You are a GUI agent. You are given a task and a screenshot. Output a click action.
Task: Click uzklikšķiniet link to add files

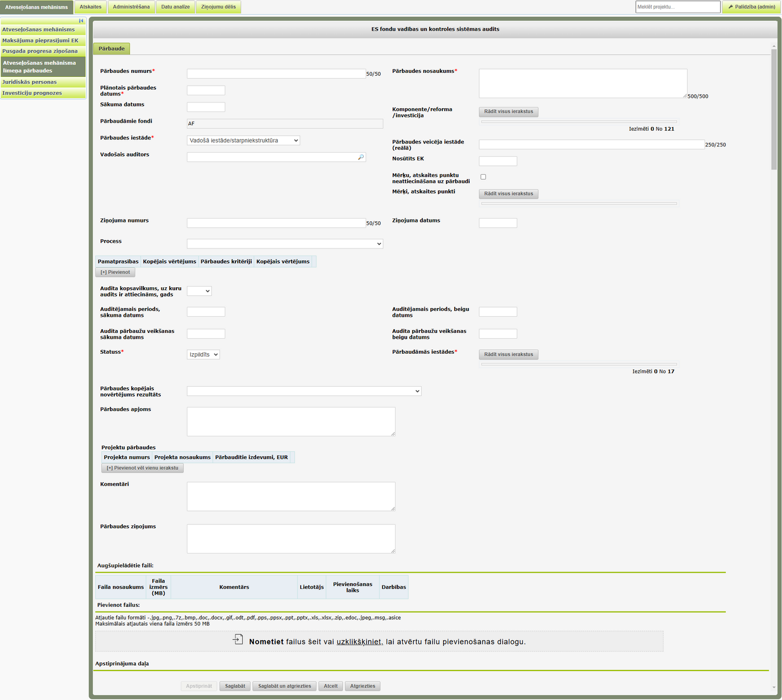click(359, 642)
